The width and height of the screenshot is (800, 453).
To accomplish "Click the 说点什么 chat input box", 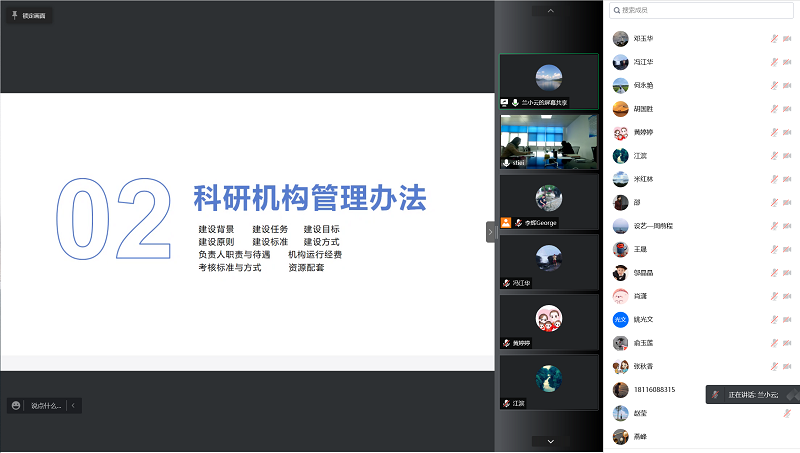I will [46, 405].
